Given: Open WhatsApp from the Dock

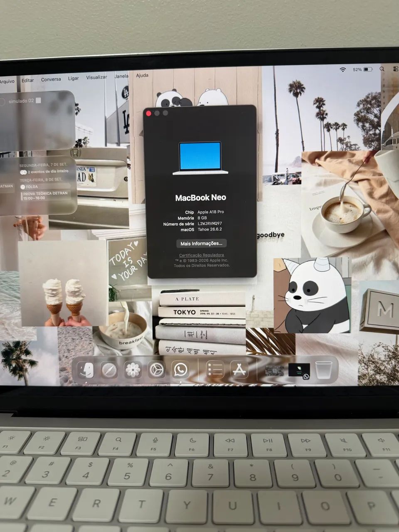Looking at the screenshot, I should 181,369.
